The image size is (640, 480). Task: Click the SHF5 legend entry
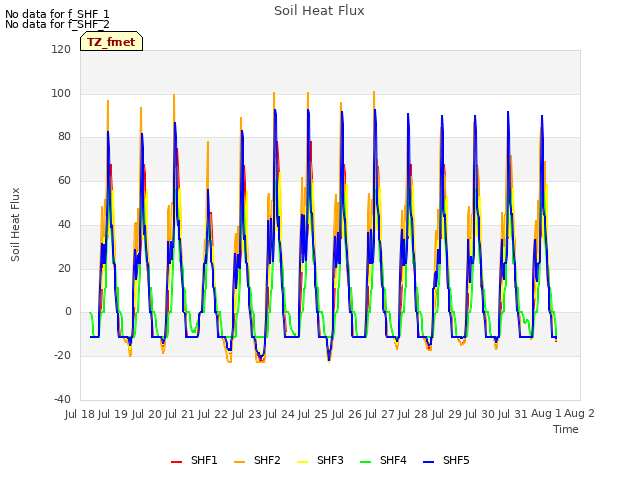[446, 461]
